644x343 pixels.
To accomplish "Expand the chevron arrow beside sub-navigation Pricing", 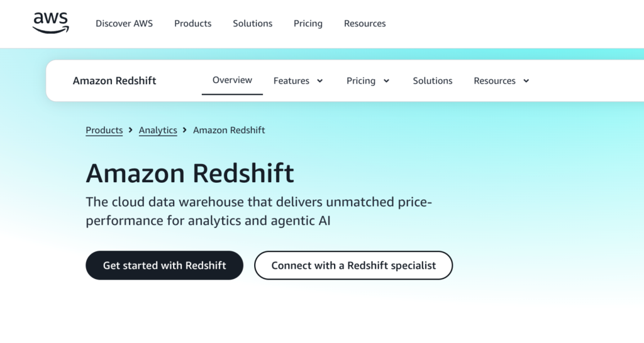I will tap(386, 81).
